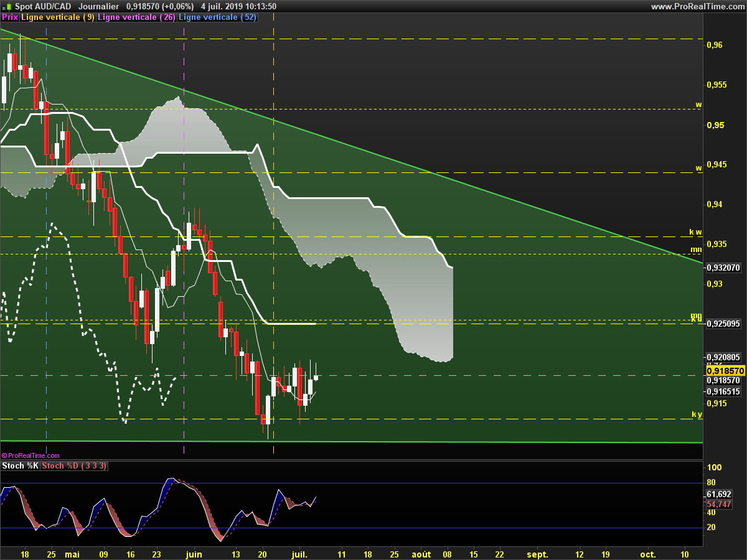Click the 0,916515 price label
Screen dimensions: 747x560
(724, 391)
